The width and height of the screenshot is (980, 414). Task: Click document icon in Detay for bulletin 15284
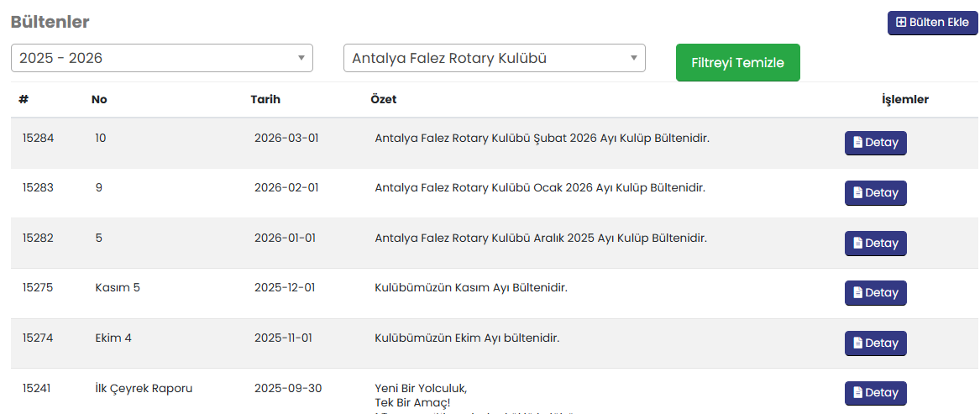tap(857, 143)
